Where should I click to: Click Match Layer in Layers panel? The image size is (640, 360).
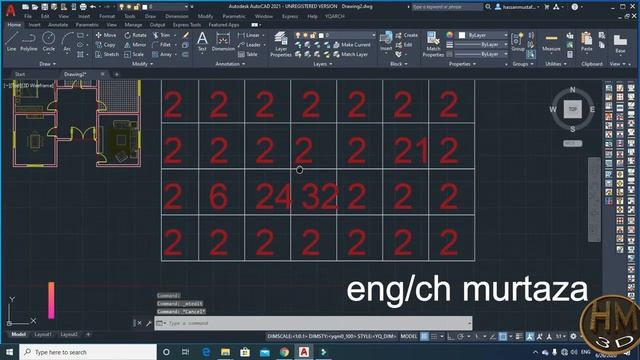pyautogui.click(x=351, y=54)
